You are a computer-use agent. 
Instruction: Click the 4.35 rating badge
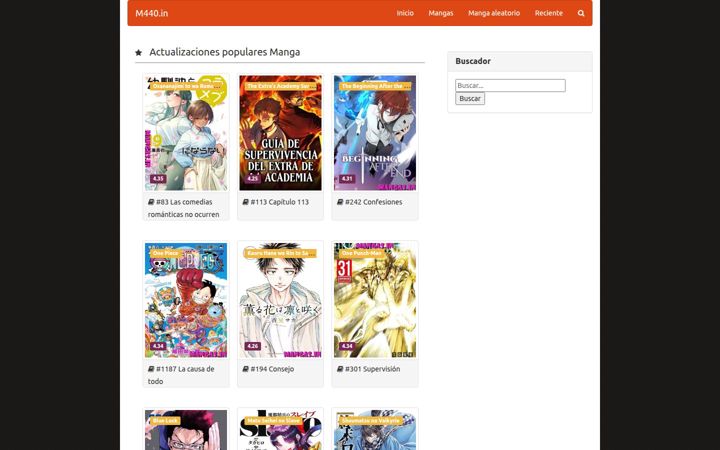(158, 179)
